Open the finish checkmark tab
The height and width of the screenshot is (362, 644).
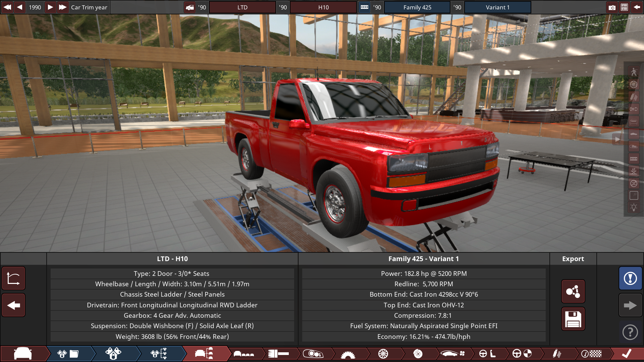click(627, 354)
